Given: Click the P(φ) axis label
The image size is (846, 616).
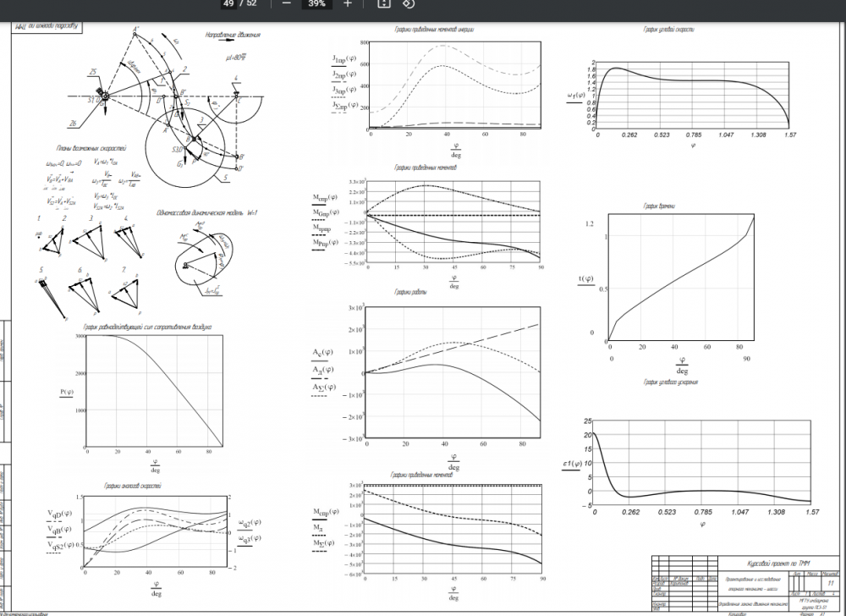Looking at the screenshot, I should point(66,392).
